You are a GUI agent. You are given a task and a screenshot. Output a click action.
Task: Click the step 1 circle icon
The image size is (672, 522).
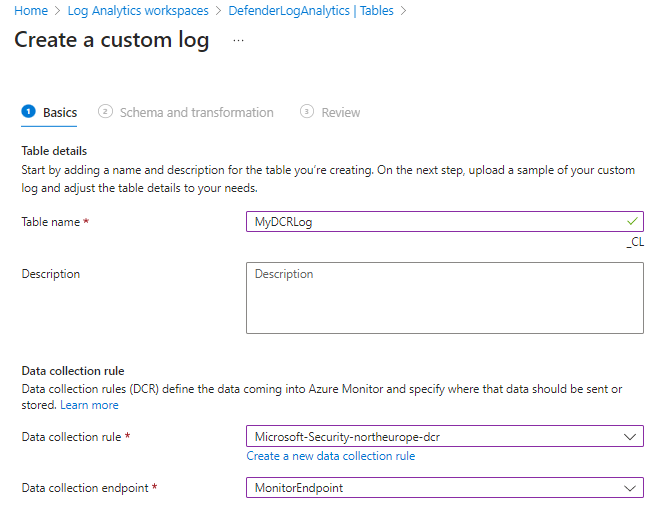28,112
